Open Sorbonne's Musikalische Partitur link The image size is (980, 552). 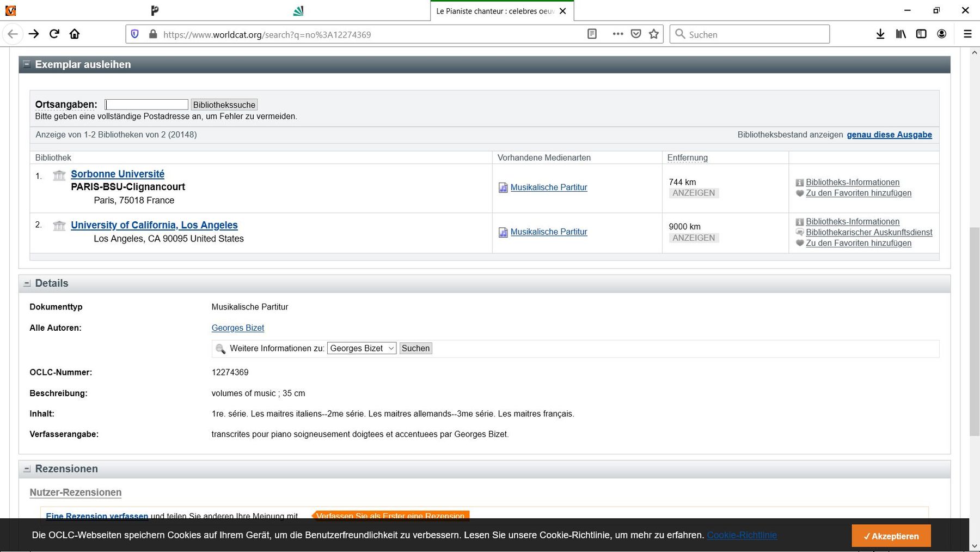[549, 187]
